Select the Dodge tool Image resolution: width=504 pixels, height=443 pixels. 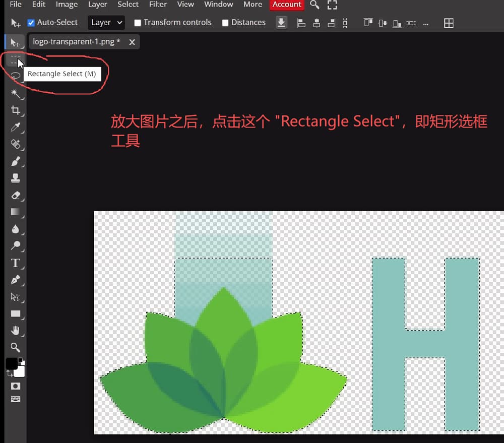pyautogui.click(x=15, y=246)
